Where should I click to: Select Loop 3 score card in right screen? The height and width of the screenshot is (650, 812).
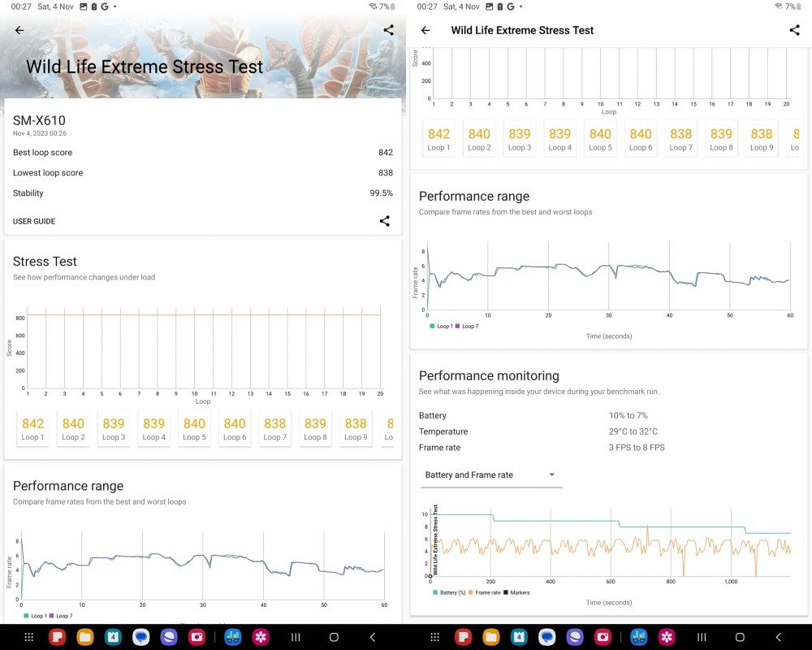point(520,139)
